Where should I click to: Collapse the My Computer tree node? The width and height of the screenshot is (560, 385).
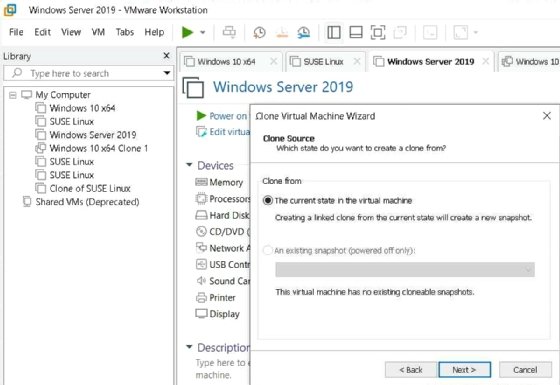pyautogui.click(x=12, y=95)
